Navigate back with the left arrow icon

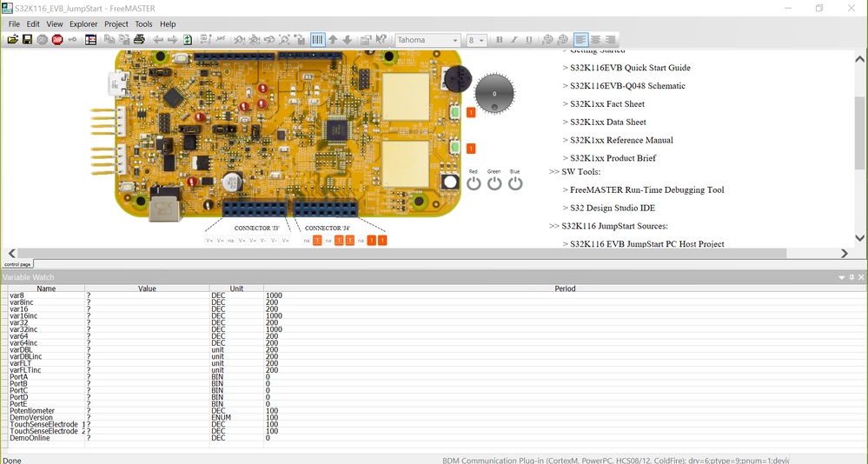158,40
